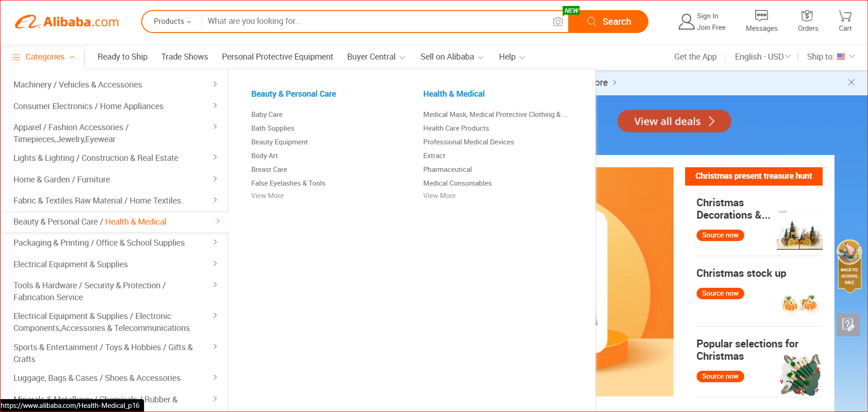Click the orange Search button
Image resolution: width=868 pixels, height=412 pixels.
(x=608, y=22)
